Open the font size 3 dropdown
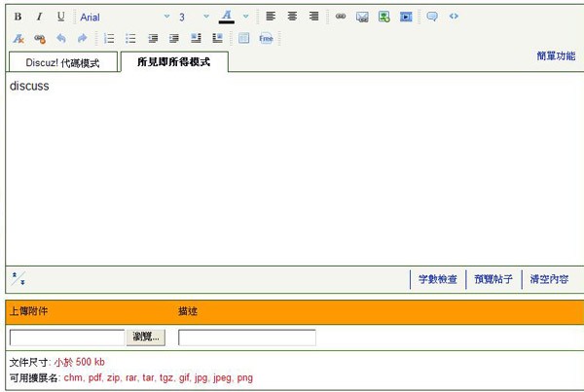The image size is (584, 392). tap(194, 17)
